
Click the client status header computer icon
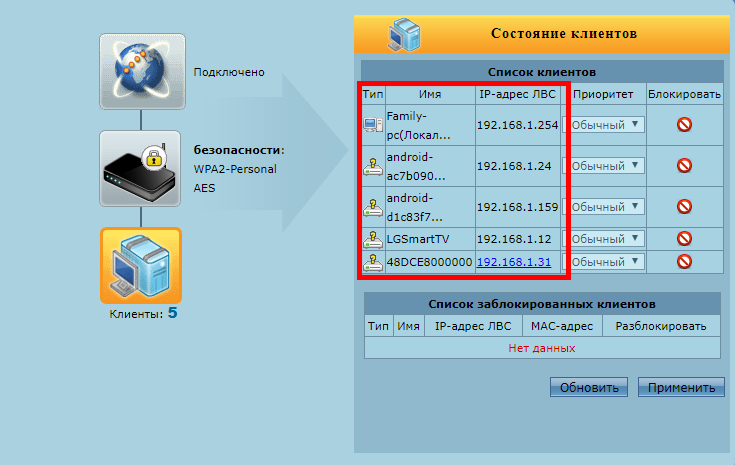click(404, 34)
